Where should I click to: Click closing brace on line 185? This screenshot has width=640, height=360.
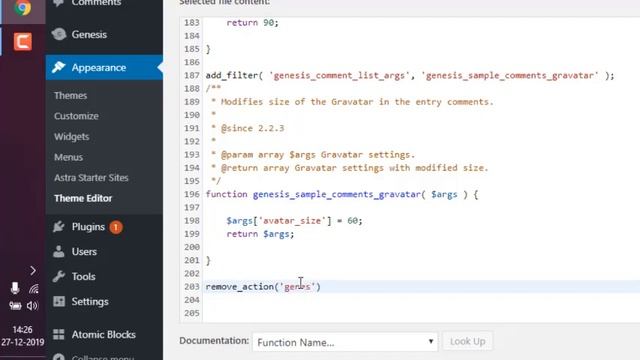click(x=208, y=49)
